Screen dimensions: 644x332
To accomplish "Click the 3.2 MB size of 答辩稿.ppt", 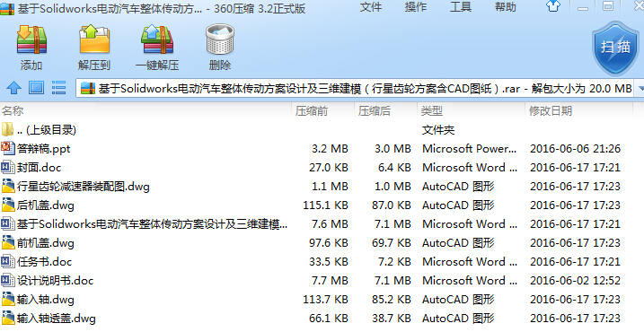I will pyautogui.click(x=330, y=149).
